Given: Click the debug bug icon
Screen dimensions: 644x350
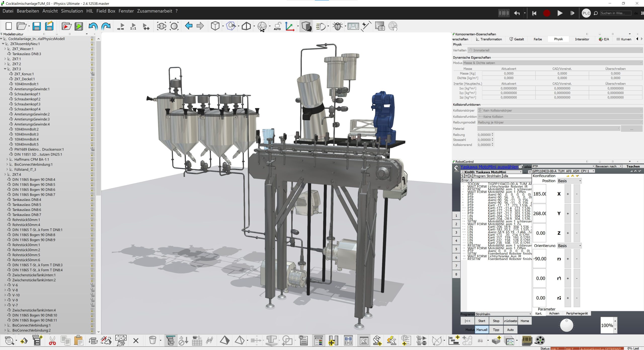Looking at the screenshot, I should tap(338, 26).
